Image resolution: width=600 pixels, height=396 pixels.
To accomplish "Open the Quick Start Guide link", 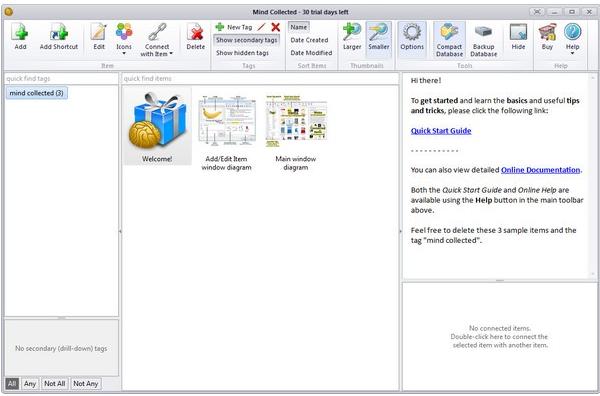I will (x=441, y=131).
